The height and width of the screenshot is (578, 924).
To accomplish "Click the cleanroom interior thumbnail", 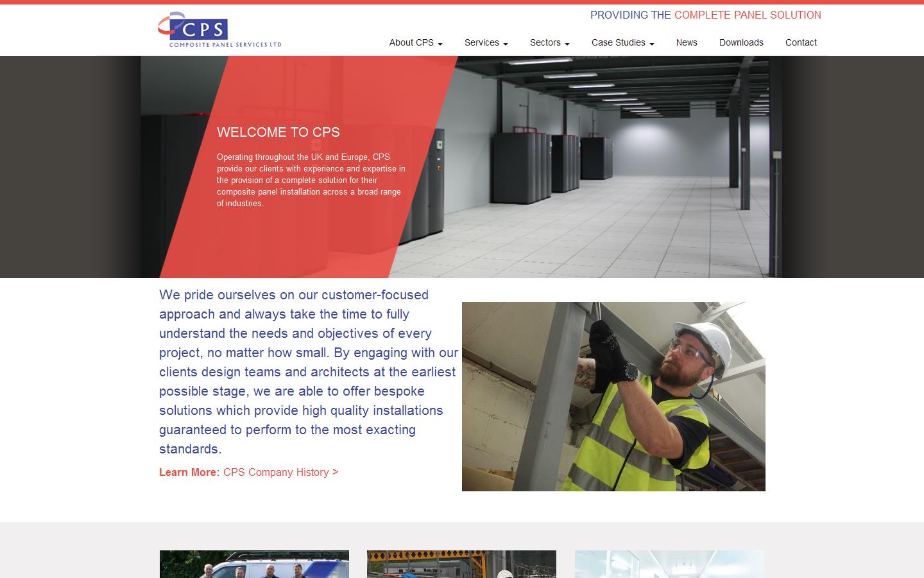I will click(x=669, y=564).
